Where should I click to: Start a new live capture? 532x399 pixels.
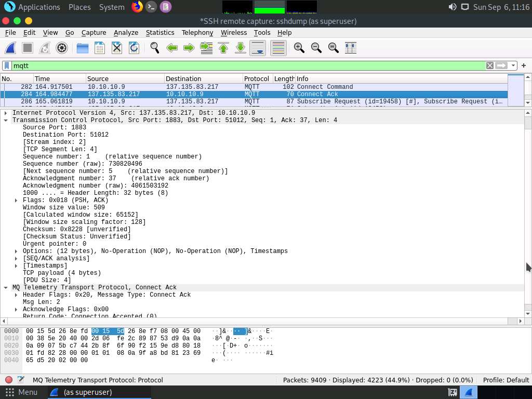pos(10,48)
